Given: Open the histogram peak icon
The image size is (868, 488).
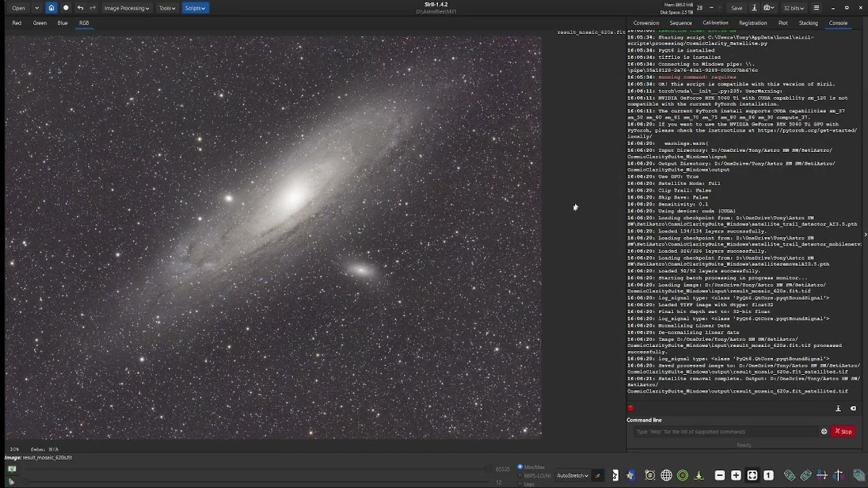Looking at the screenshot, I should click(699, 476).
